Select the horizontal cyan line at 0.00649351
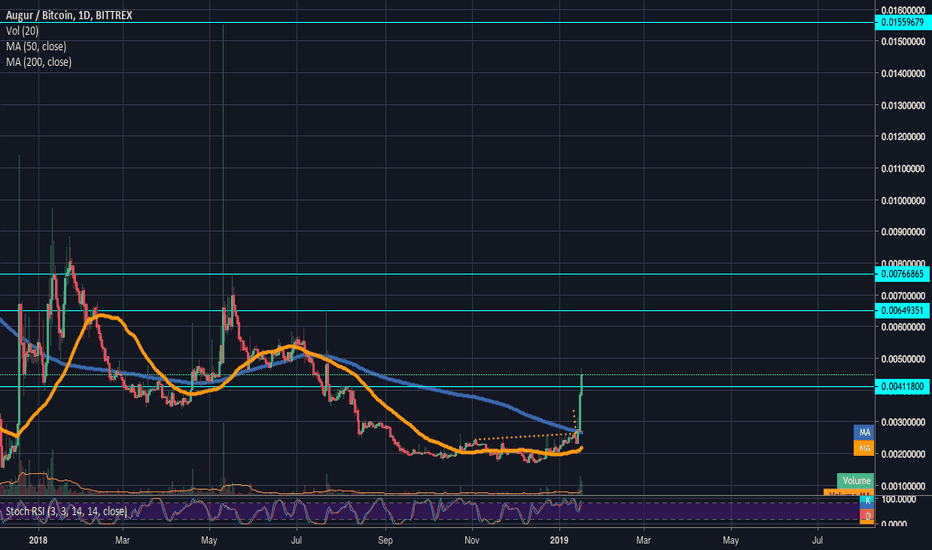This screenshot has width=932, height=550. point(437,310)
